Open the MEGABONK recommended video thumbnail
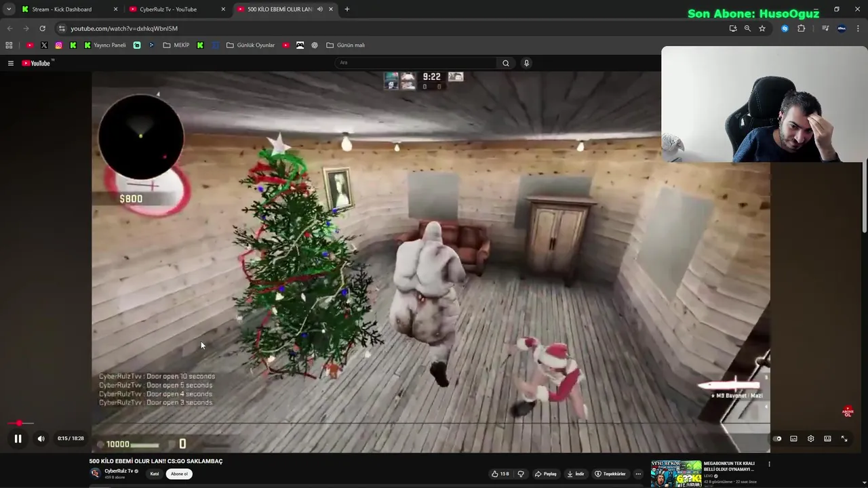Viewport: 868px width, 488px height. point(676,473)
